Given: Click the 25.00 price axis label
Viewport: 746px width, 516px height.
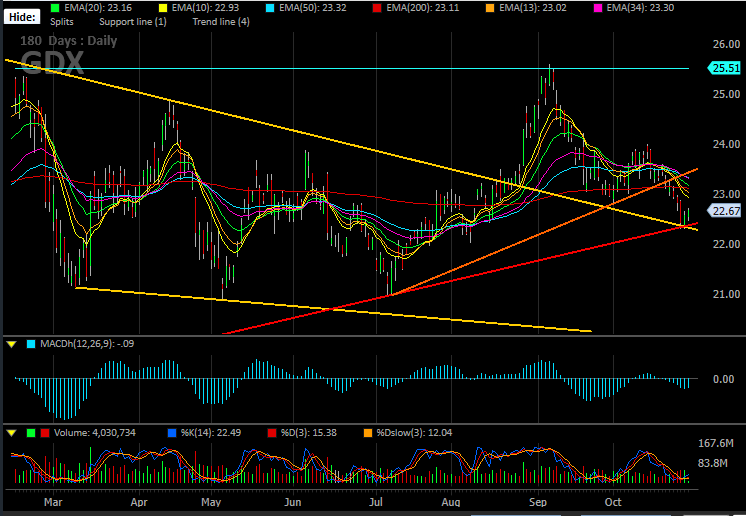Looking at the screenshot, I should pyautogui.click(x=726, y=94).
